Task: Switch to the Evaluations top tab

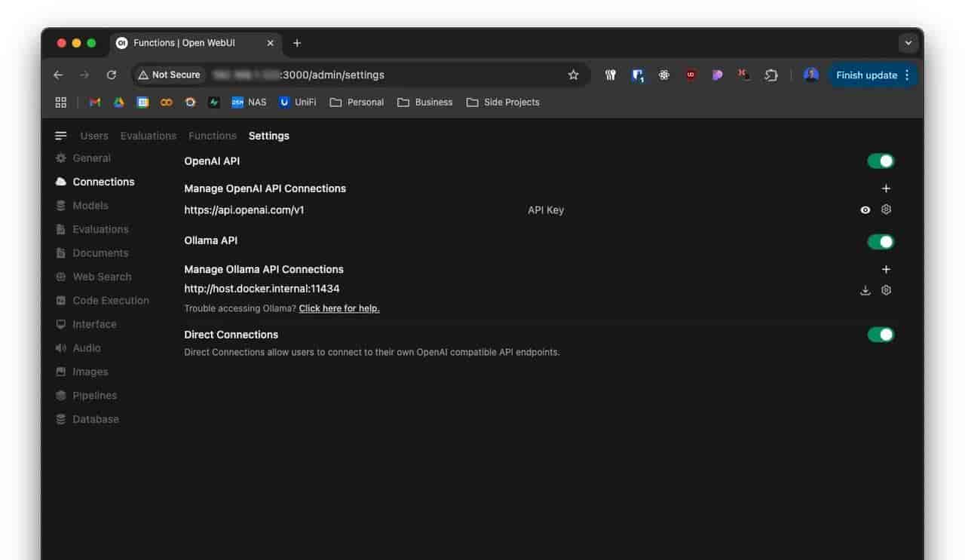Action: click(x=149, y=136)
